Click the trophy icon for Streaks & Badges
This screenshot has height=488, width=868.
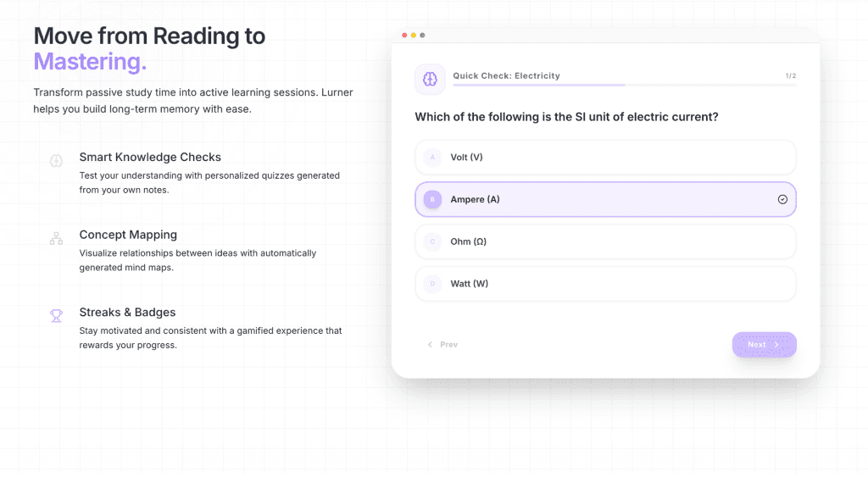click(x=57, y=316)
